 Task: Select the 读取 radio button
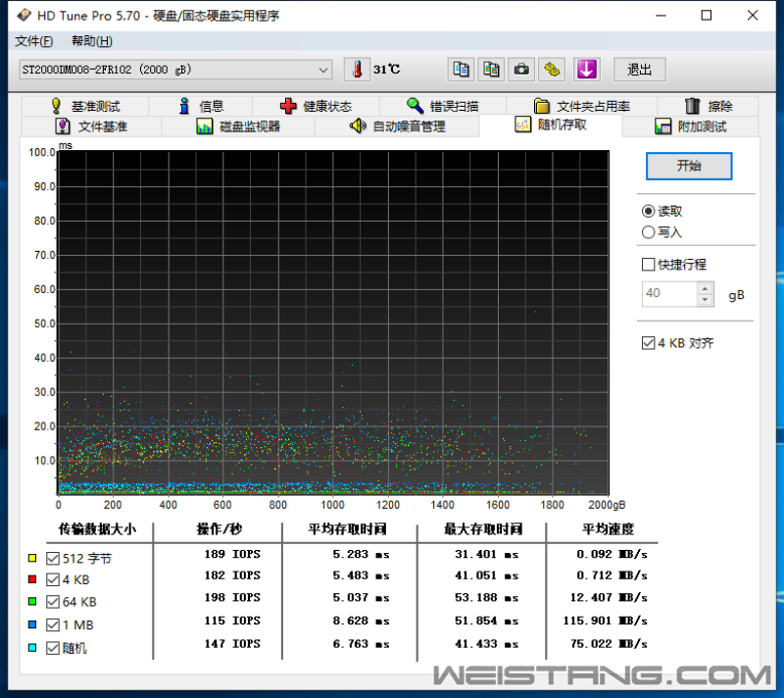click(648, 211)
